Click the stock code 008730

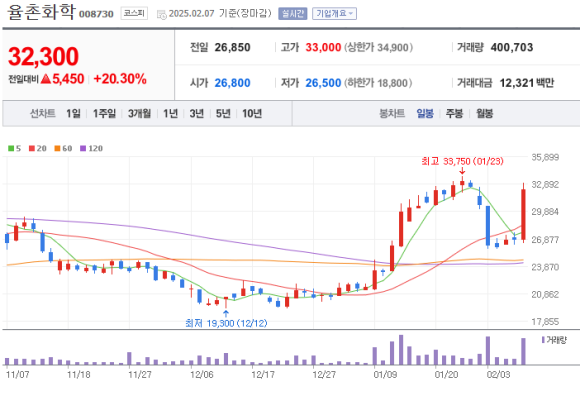point(96,14)
